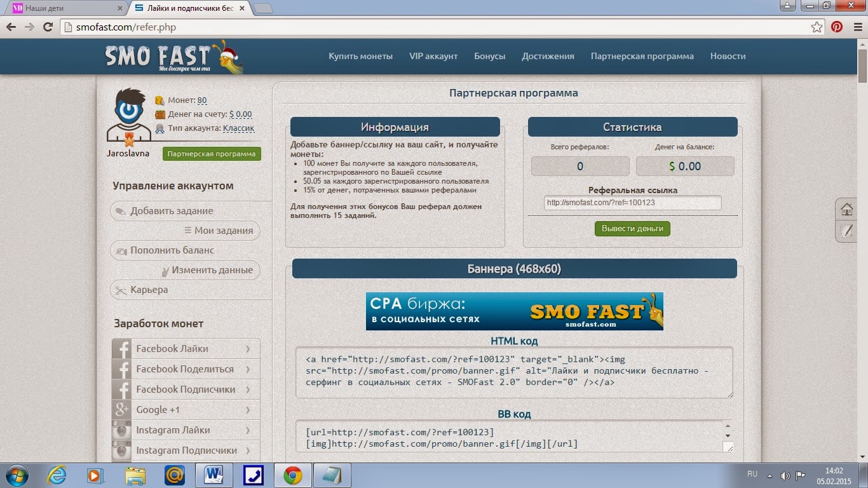The width and height of the screenshot is (868, 488).
Task: Open the Mail.ru @ agent on the taskbar
Action: (x=173, y=475)
